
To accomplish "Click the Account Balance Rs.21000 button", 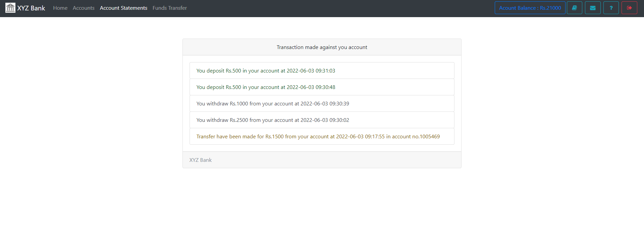I will coord(530,8).
